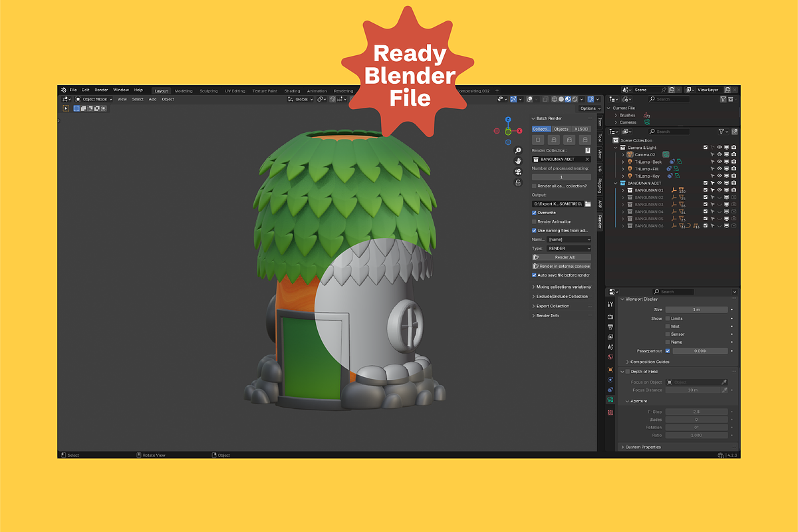Image resolution: width=798 pixels, height=532 pixels.
Task: Open the Type RENDER dropdown
Action: point(569,248)
